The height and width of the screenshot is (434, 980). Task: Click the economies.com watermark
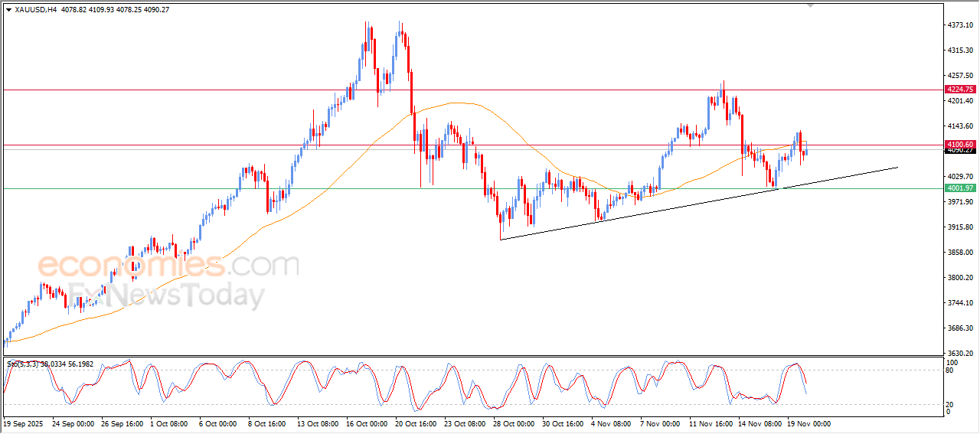168,266
